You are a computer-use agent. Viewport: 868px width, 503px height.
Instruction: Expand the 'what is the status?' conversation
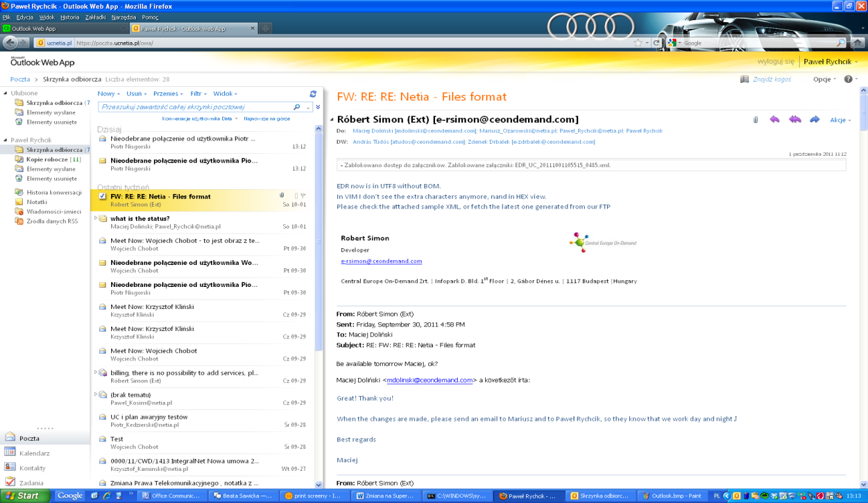point(96,219)
